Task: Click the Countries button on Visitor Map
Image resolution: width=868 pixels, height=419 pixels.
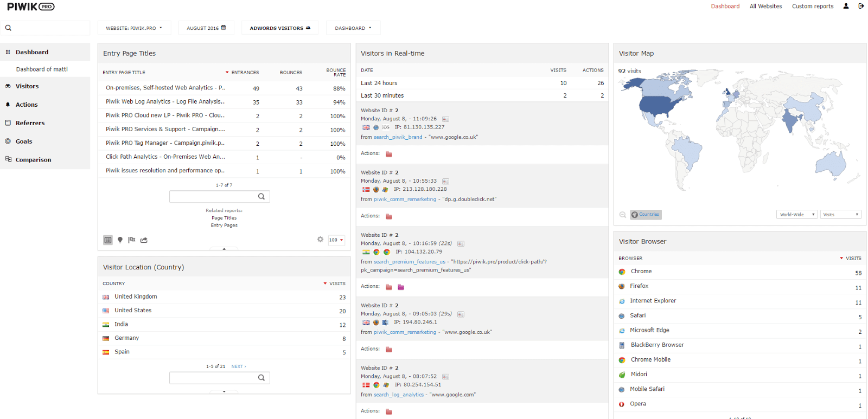Action: 646,215
